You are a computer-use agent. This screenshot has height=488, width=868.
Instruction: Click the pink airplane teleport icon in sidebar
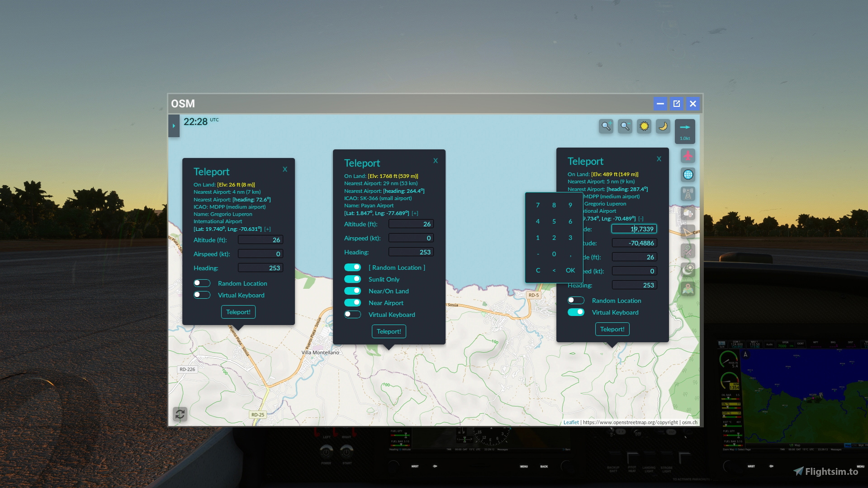click(688, 156)
